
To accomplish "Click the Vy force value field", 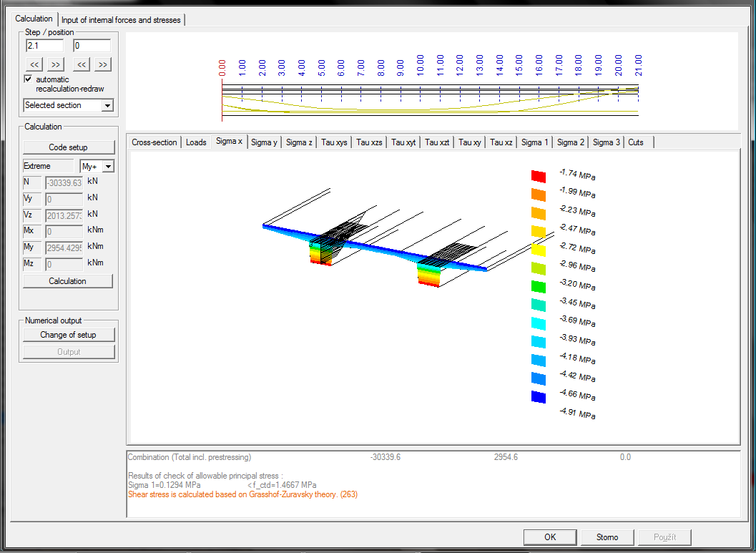I will point(64,199).
